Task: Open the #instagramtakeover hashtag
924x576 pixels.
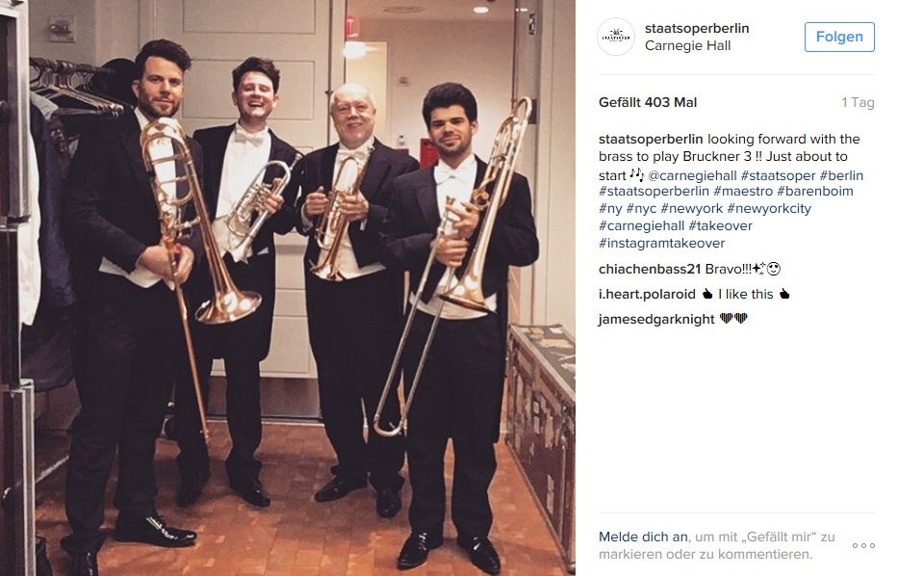Action: tap(662, 243)
